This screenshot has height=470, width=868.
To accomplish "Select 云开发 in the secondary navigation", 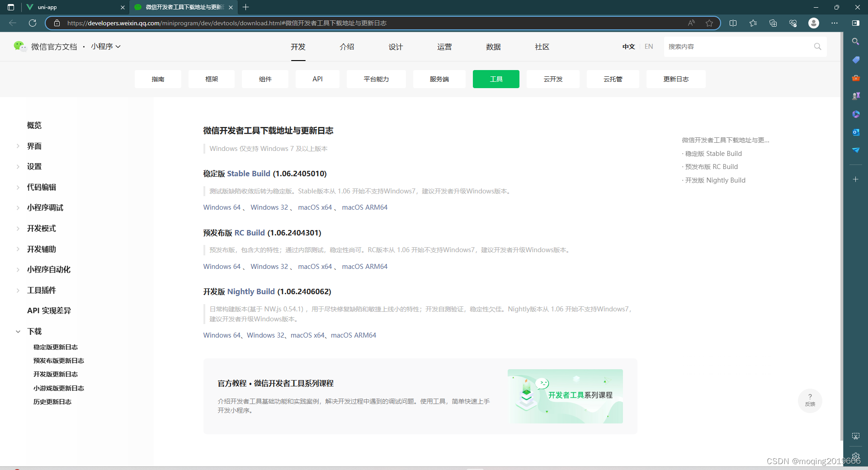I will [x=552, y=79].
